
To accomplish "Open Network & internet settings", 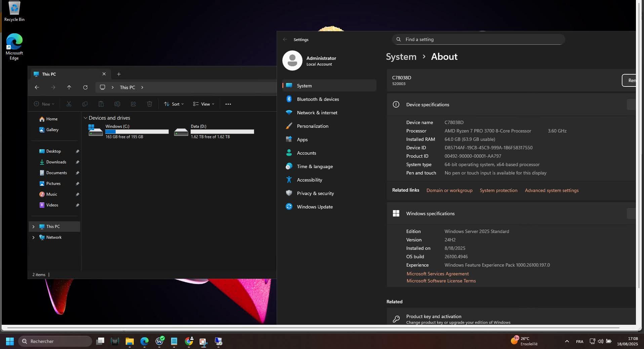I will (329, 113).
